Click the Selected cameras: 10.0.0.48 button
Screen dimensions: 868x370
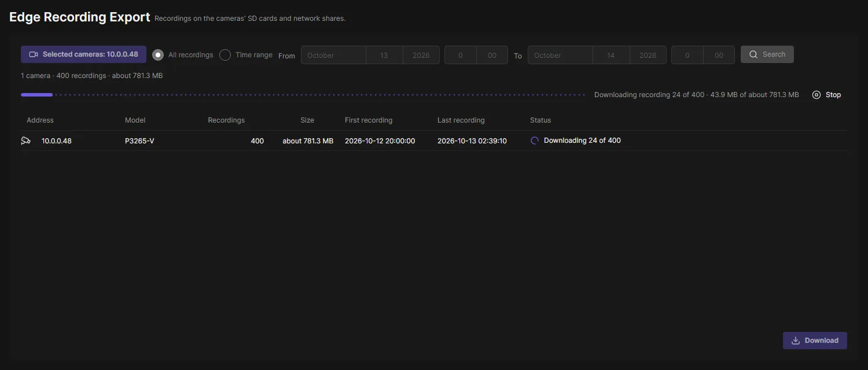pyautogui.click(x=83, y=54)
